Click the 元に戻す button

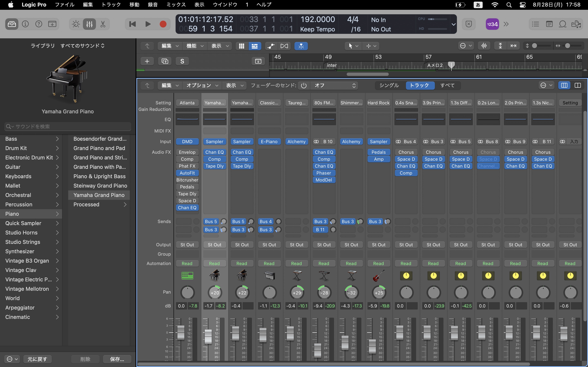point(37,359)
